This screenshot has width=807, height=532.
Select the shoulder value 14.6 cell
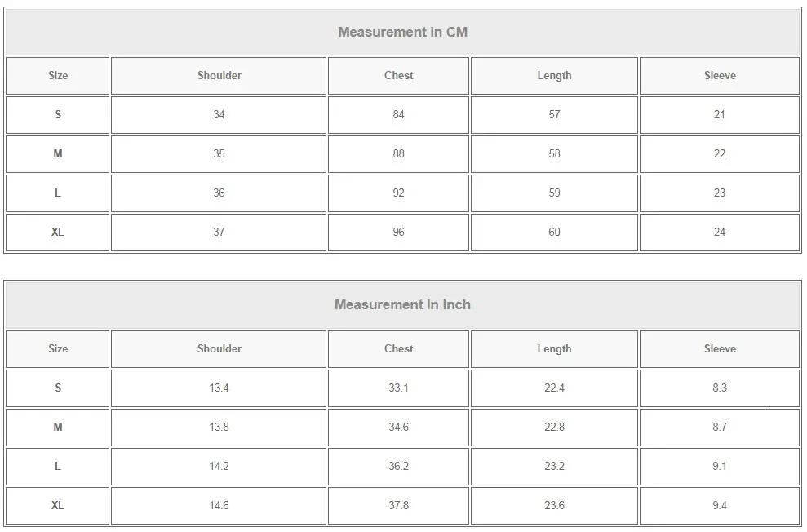[x=219, y=506]
